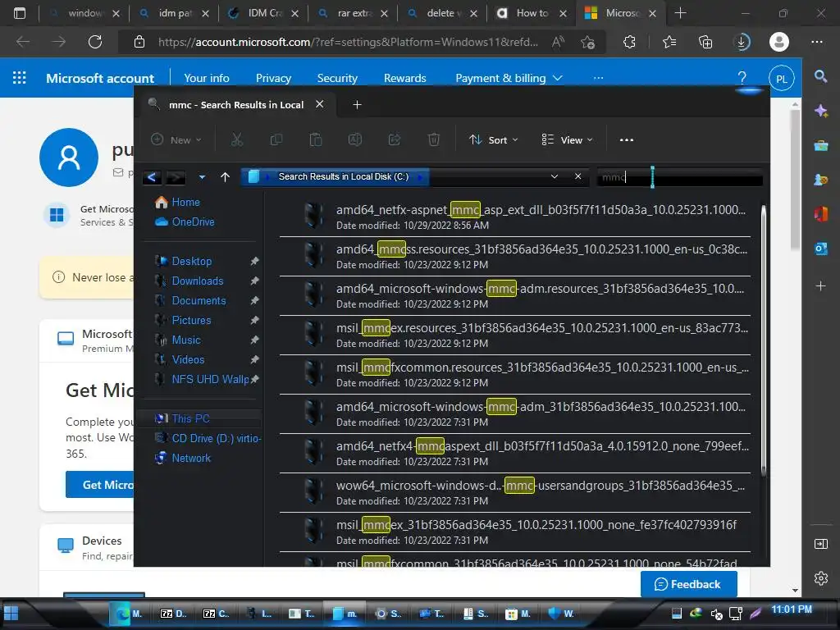
Task: Reload the page with the refresh icon
Action: [x=95, y=42]
